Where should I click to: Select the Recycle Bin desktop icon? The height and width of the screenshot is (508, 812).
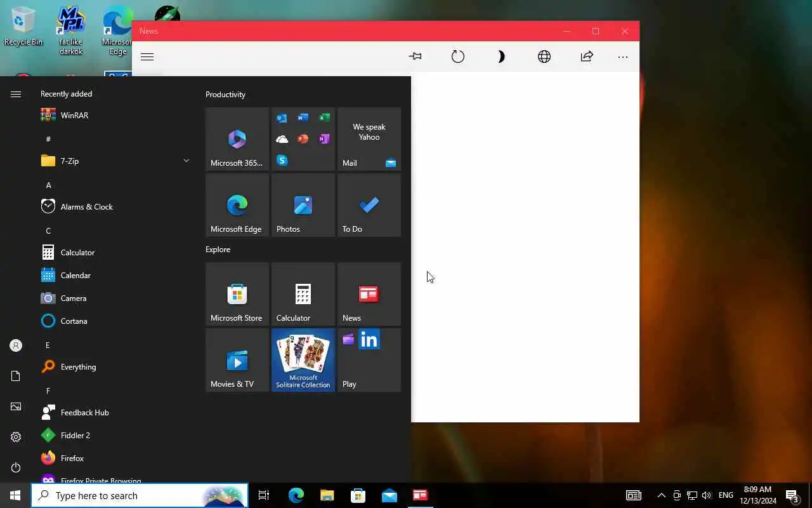click(x=23, y=27)
